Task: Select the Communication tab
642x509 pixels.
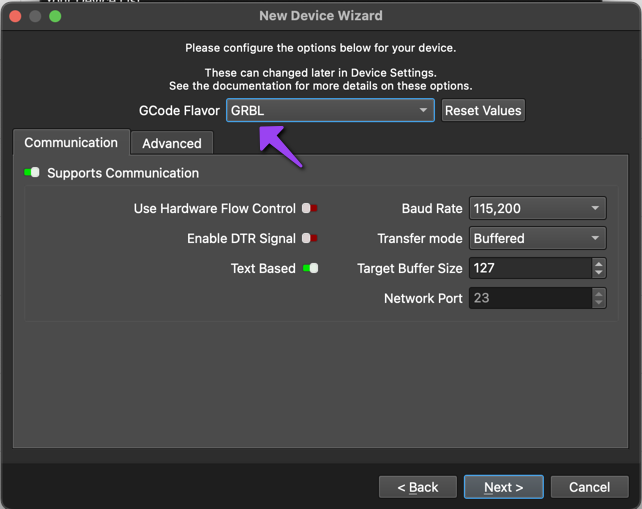Action: pos(71,143)
